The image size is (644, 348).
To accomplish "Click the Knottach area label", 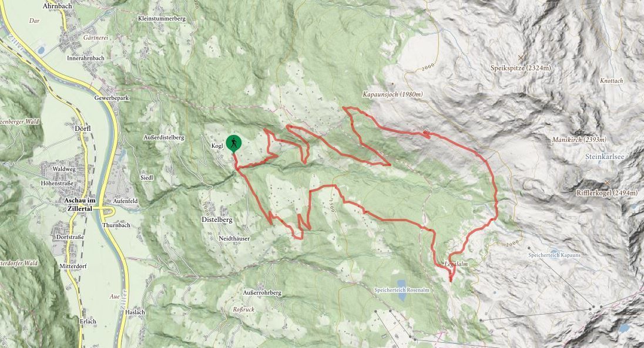I will [x=612, y=81].
